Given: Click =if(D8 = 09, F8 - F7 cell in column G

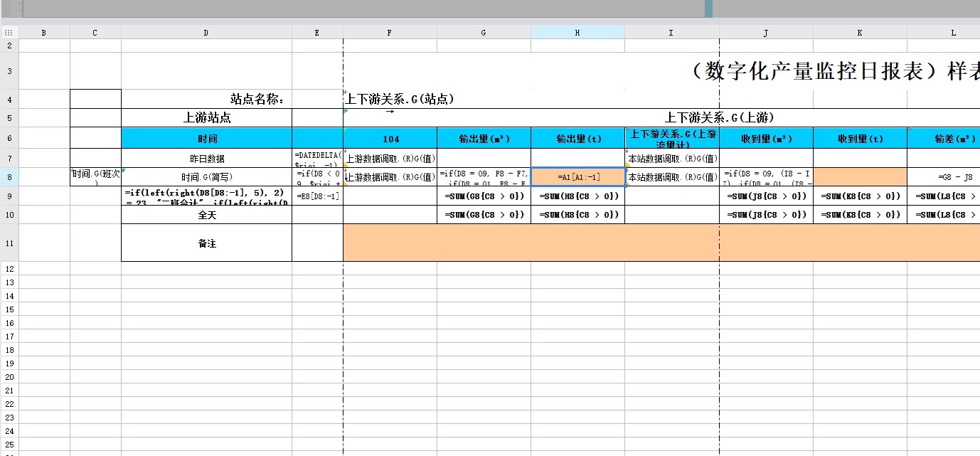Looking at the screenshot, I should point(484,176).
